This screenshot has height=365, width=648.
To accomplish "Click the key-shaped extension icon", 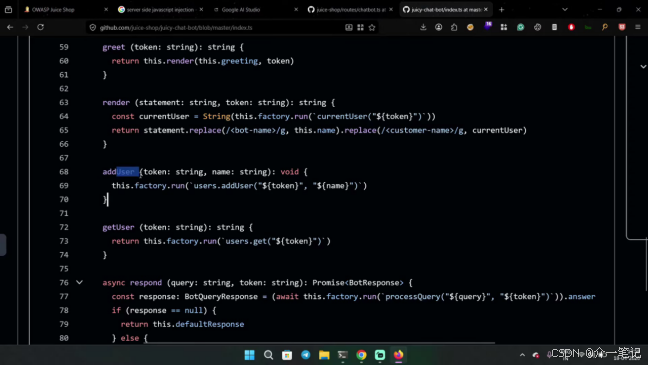I will [605, 27].
